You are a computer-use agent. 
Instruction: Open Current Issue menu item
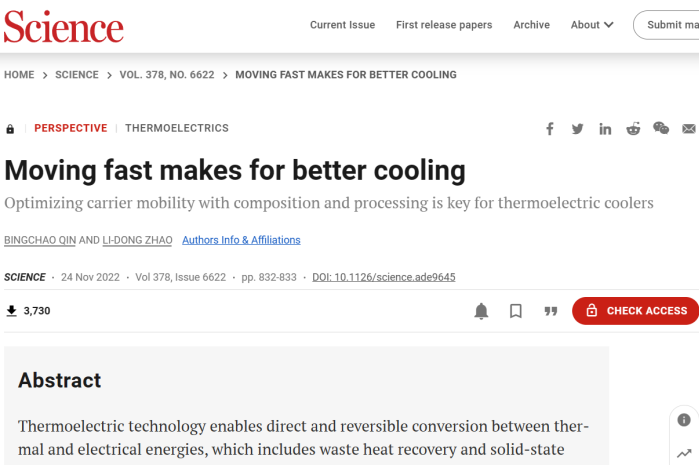(x=343, y=25)
